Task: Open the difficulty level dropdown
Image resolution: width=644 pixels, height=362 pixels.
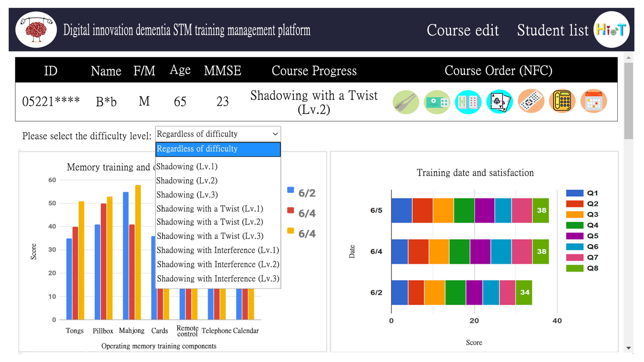Action: (x=218, y=134)
